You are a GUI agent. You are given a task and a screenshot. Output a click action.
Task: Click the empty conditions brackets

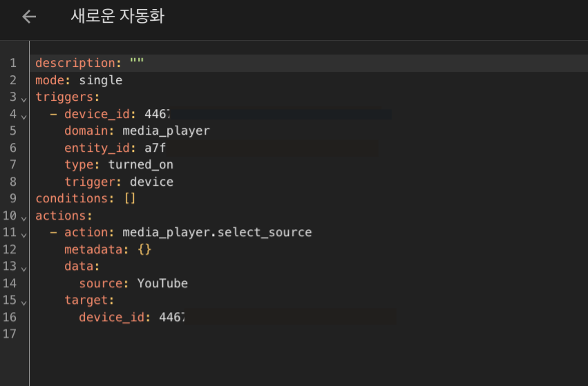tap(130, 198)
